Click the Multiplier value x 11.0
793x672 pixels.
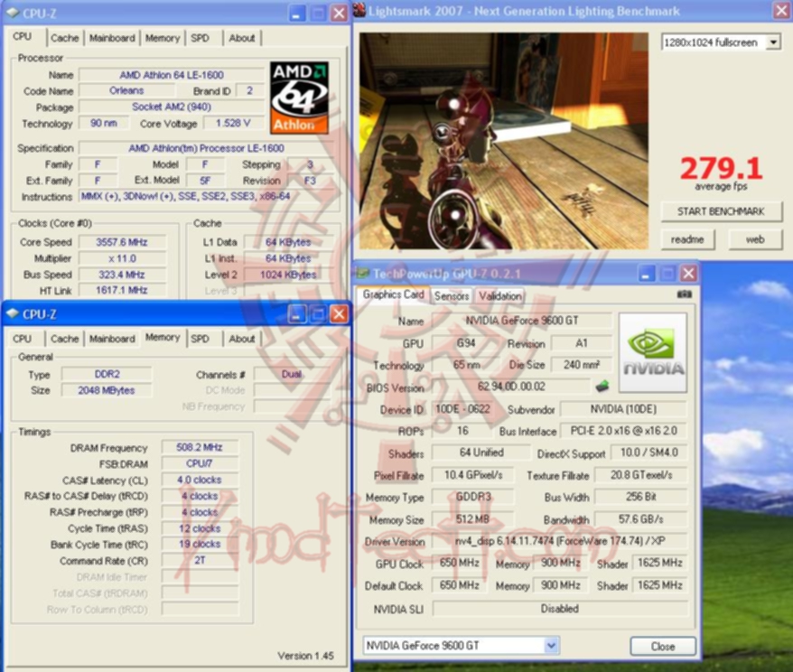click(x=122, y=258)
